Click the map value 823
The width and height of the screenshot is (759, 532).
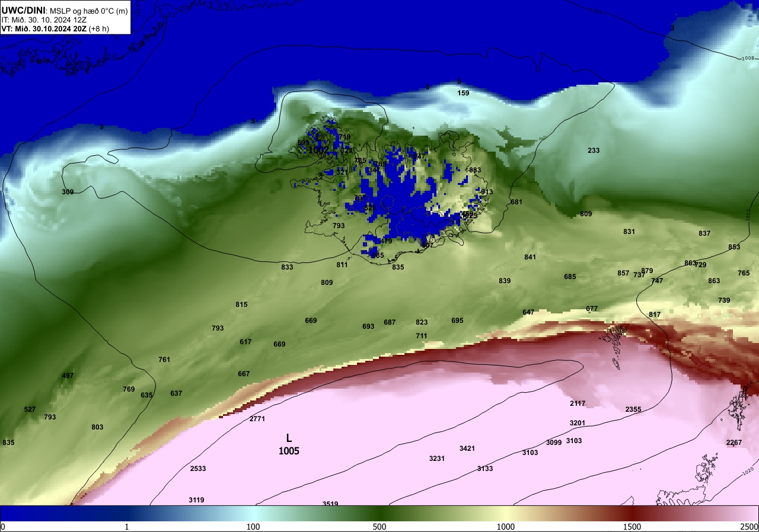[x=422, y=322]
